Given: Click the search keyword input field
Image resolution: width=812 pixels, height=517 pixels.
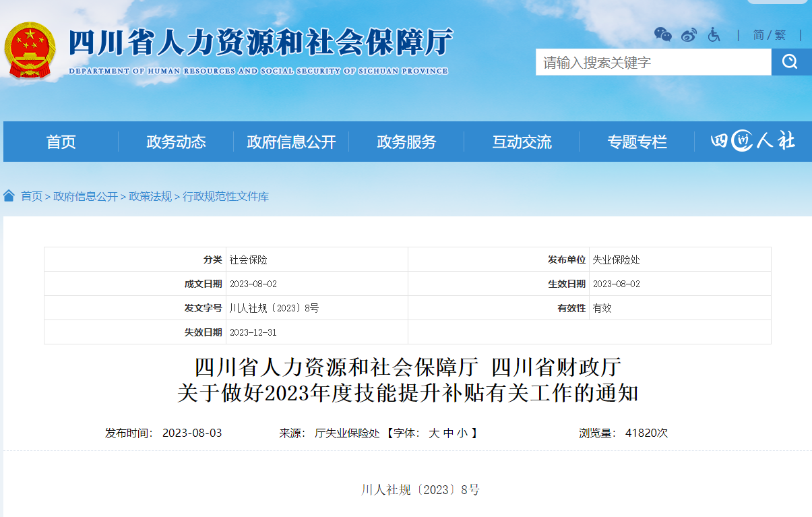Looking at the screenshot, I should tap(653, 63).
